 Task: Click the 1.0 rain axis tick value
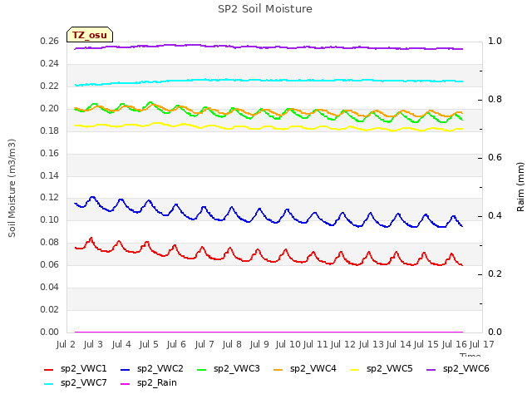(495, 41)
